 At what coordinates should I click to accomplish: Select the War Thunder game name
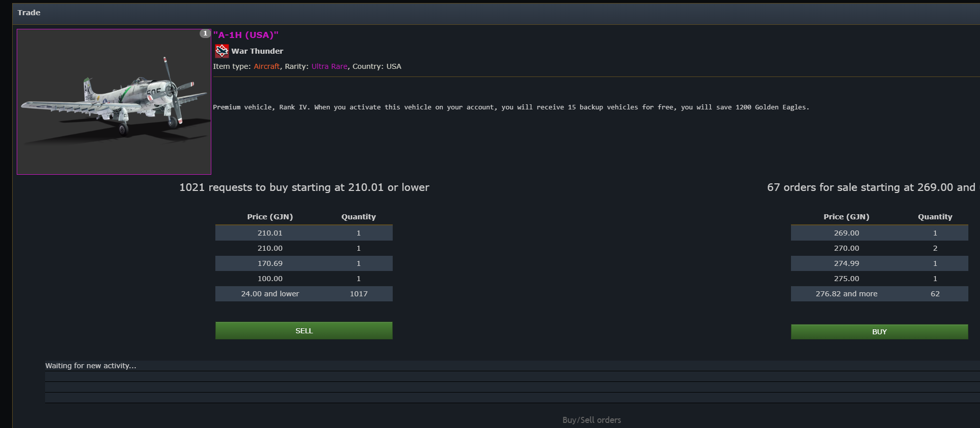pyautogui.click(x=257, y=51)
